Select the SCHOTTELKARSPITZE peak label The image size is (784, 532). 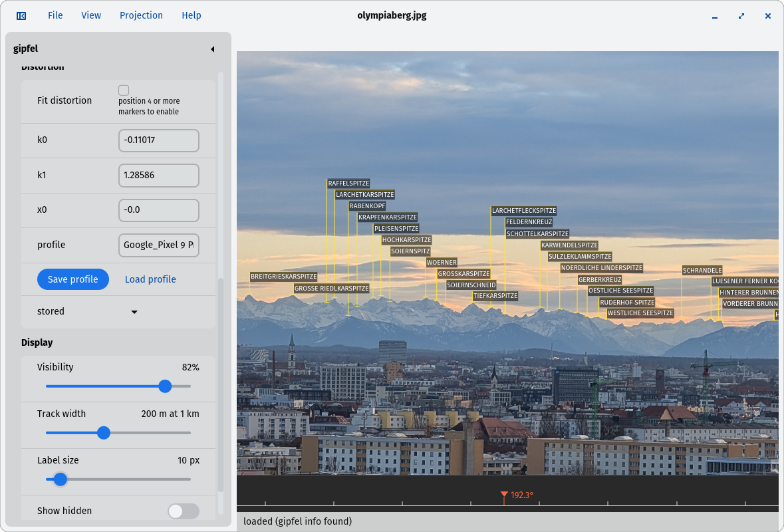537,233
